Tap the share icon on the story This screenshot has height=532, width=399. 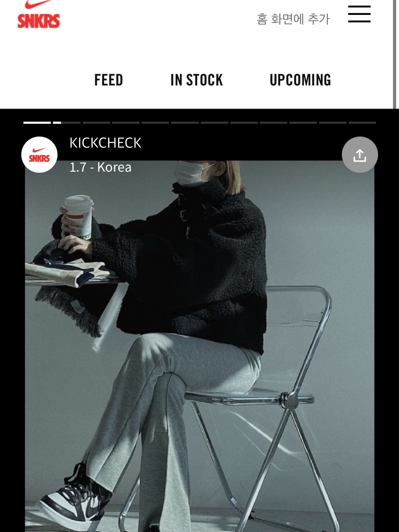click(360, 155)
